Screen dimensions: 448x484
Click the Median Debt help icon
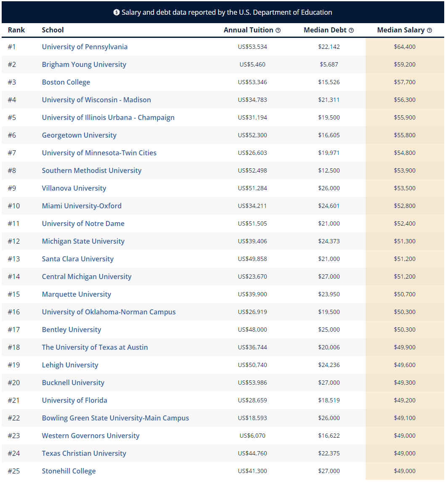351,30
